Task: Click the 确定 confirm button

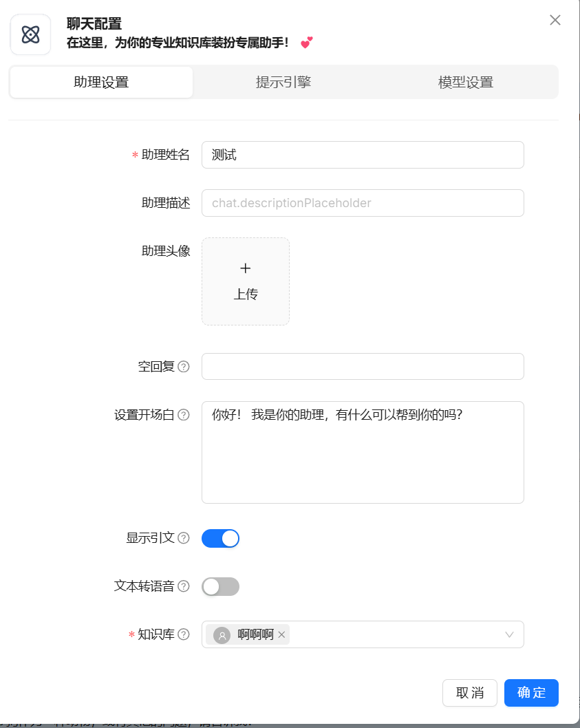Action: (x=531, y=693)
